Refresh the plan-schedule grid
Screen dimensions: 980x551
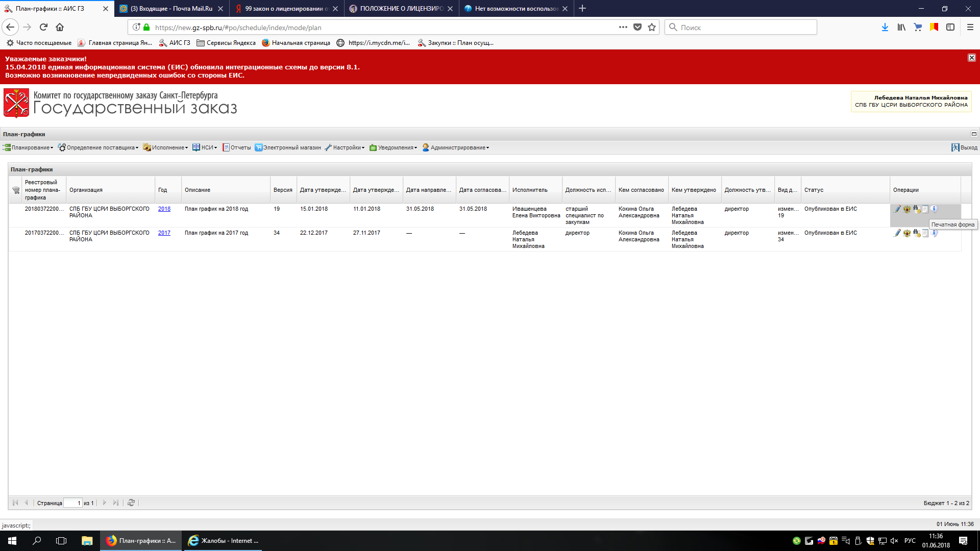(131, 503)
